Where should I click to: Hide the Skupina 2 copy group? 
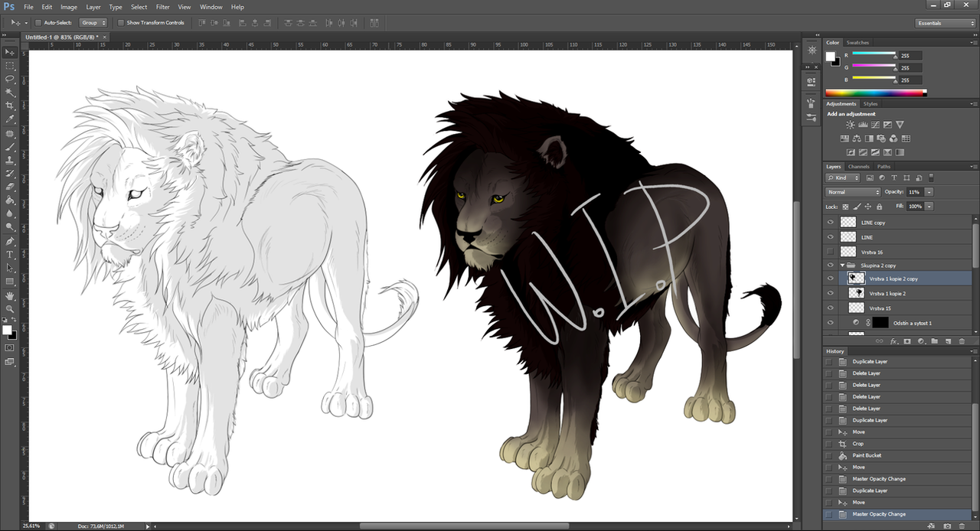831,265
